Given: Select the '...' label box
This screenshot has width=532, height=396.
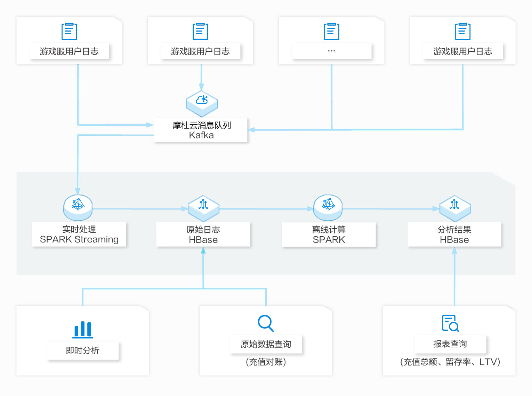Looking at the screenshot, I should [x=332, y=51].
